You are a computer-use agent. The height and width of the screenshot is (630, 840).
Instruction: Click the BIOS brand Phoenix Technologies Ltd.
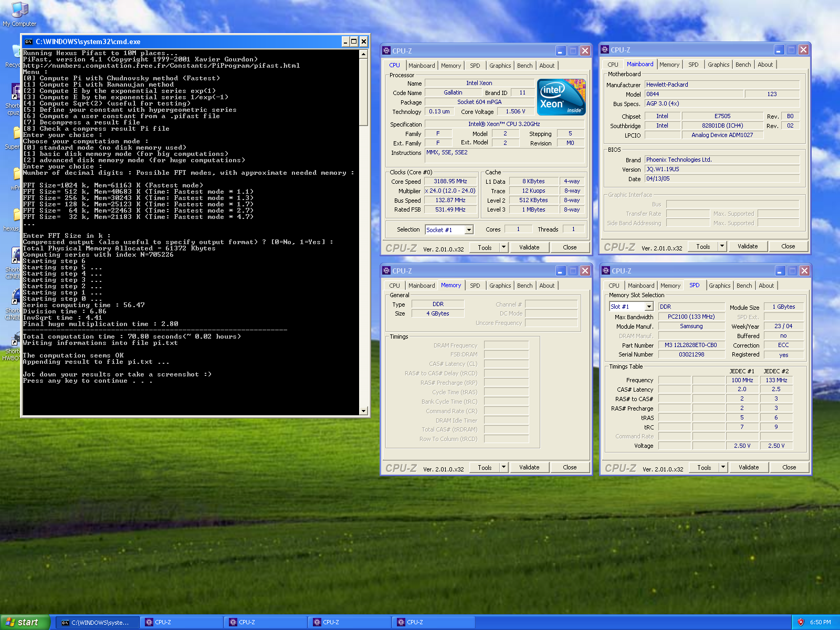coord(722,160)
